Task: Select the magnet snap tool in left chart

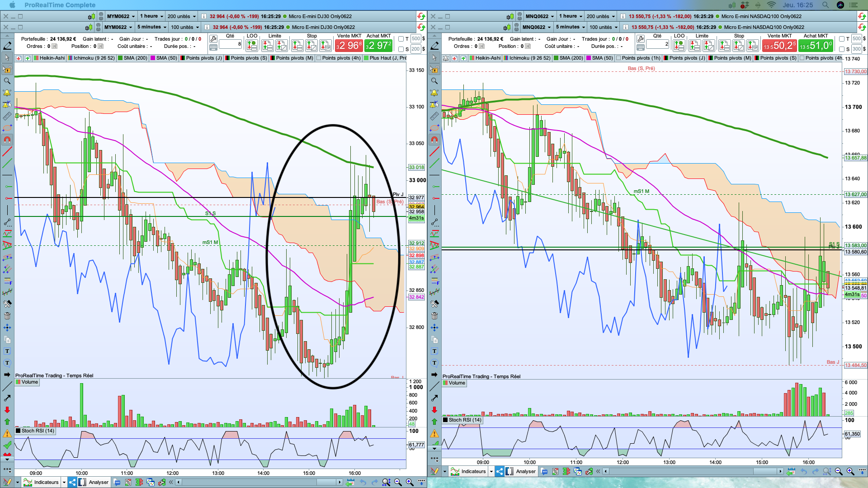Action: click(x=7, y=140)
